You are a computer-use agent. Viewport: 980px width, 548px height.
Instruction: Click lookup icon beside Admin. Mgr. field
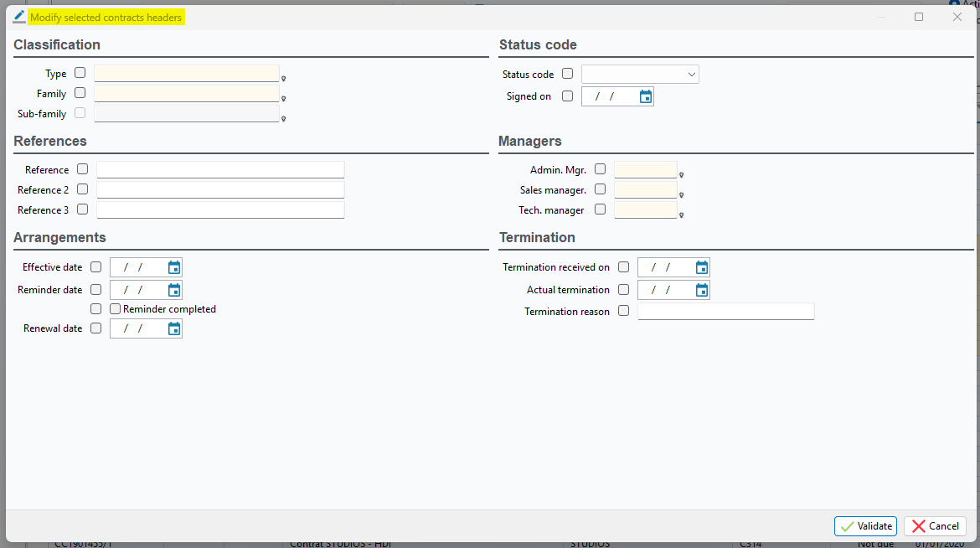coord(682,175)
